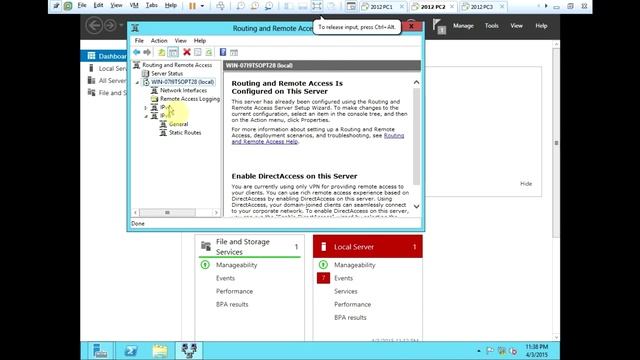Screen dimensions: 640x360
Task: Select Network Interfaces in the tree
Action: tap(183, 90)
